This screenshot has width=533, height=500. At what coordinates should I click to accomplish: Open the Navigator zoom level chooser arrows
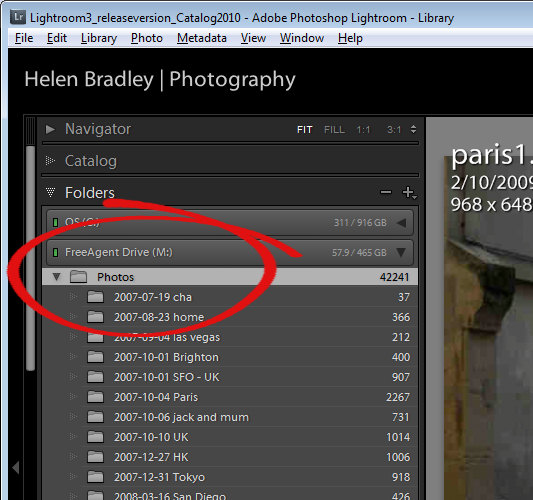click(x=413, y=129)
